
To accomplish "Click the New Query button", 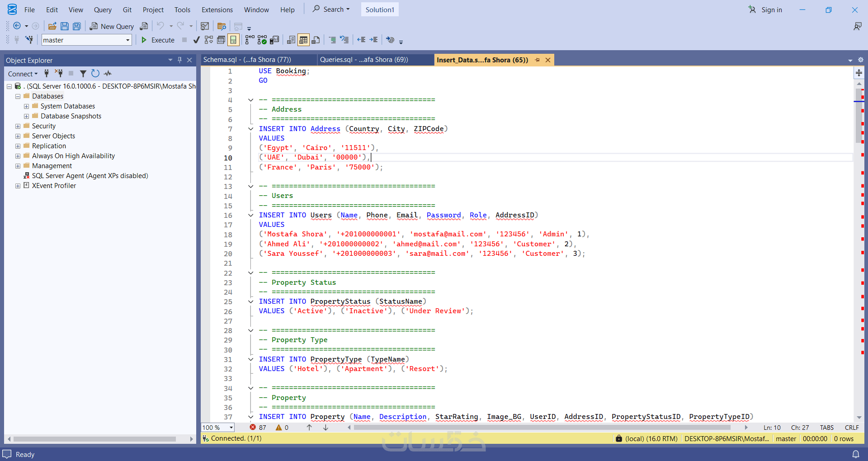I will 112,26.
